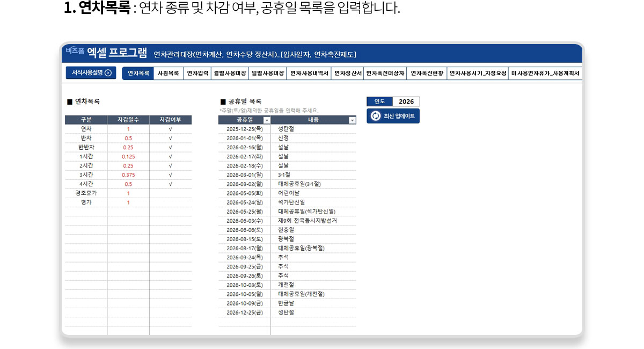
Task: Go to the 월별사용대장 tab
Action: coord(230,74)
